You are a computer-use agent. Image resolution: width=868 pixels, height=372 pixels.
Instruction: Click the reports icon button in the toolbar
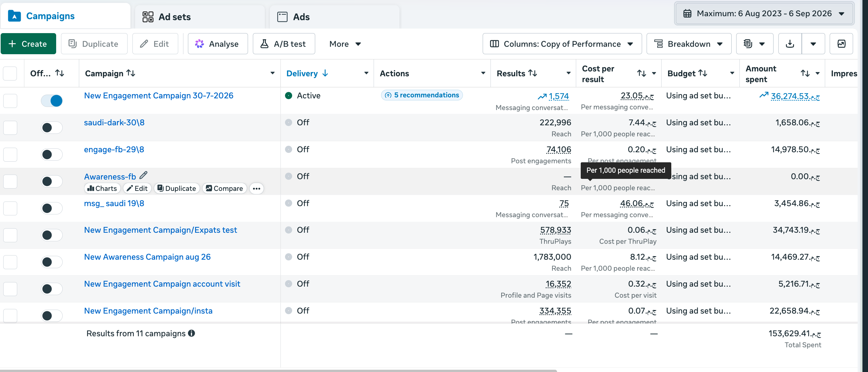[754, 44]
